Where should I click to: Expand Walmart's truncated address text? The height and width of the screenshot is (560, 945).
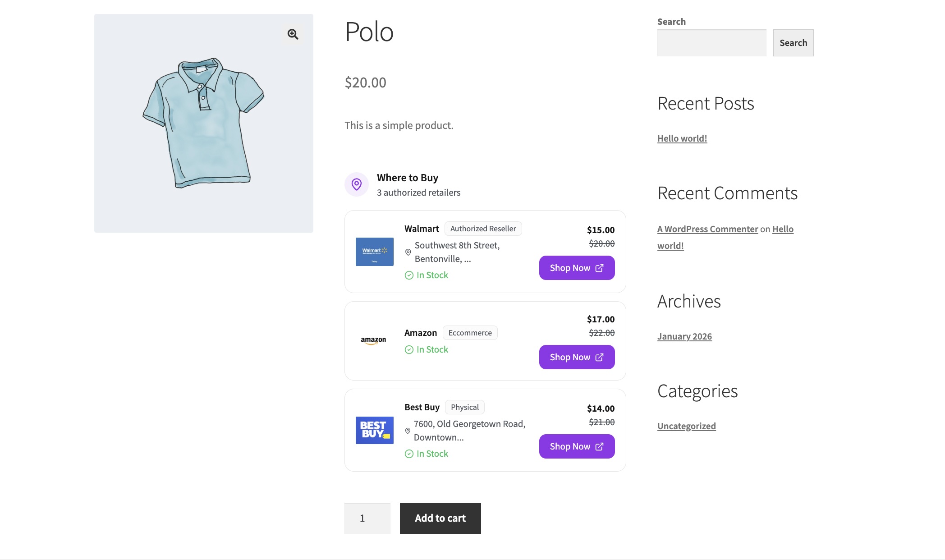457,252
